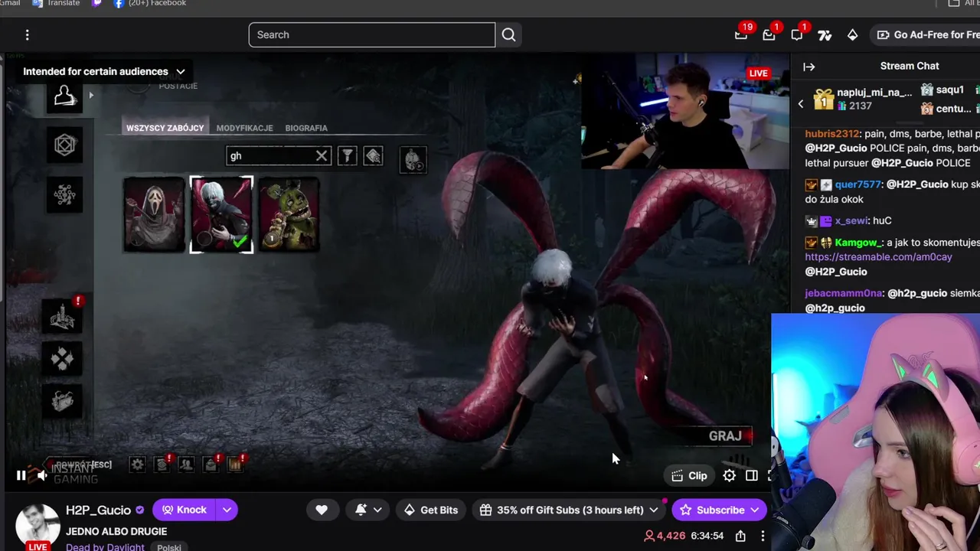Click the four-diamond icon in game sidebar
The height and width of the screenshot is (551, 980).
click(x=63, y=358)
